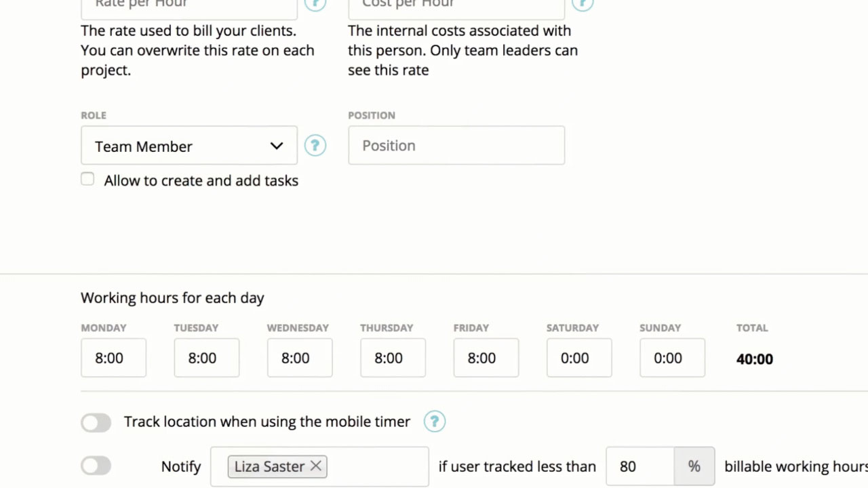Tick Allow to create and add tasks

click(x=87, y=179)
